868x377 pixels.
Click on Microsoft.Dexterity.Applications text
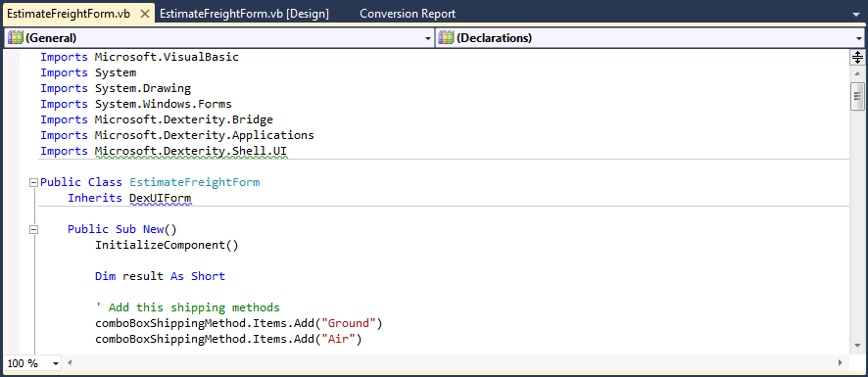205,135
